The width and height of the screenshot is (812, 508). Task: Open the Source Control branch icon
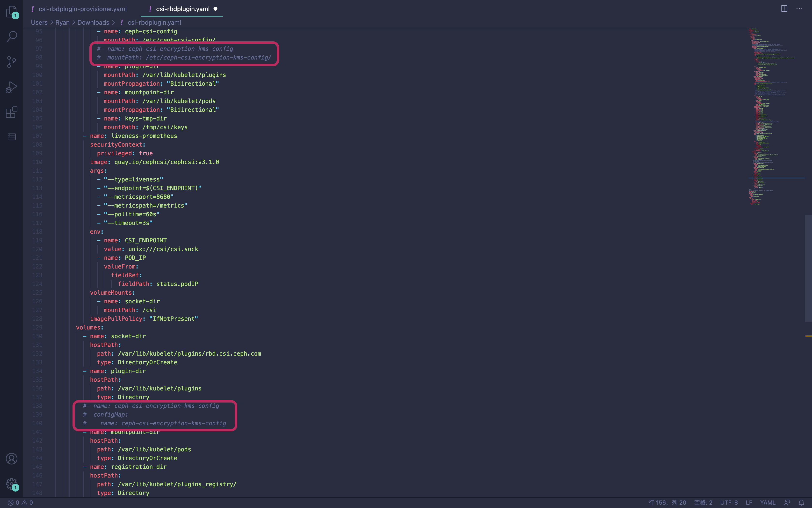pos(12,62)
